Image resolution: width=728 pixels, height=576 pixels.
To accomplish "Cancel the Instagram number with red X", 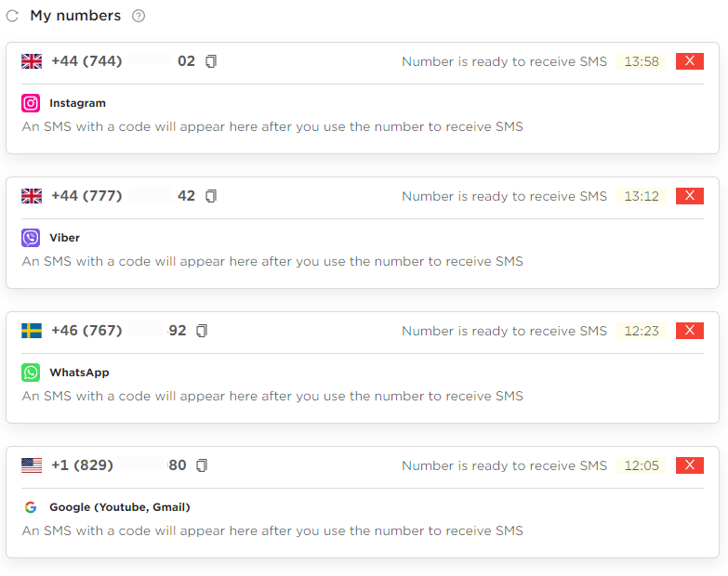I will pyautogui.click(x=690, y=61).
